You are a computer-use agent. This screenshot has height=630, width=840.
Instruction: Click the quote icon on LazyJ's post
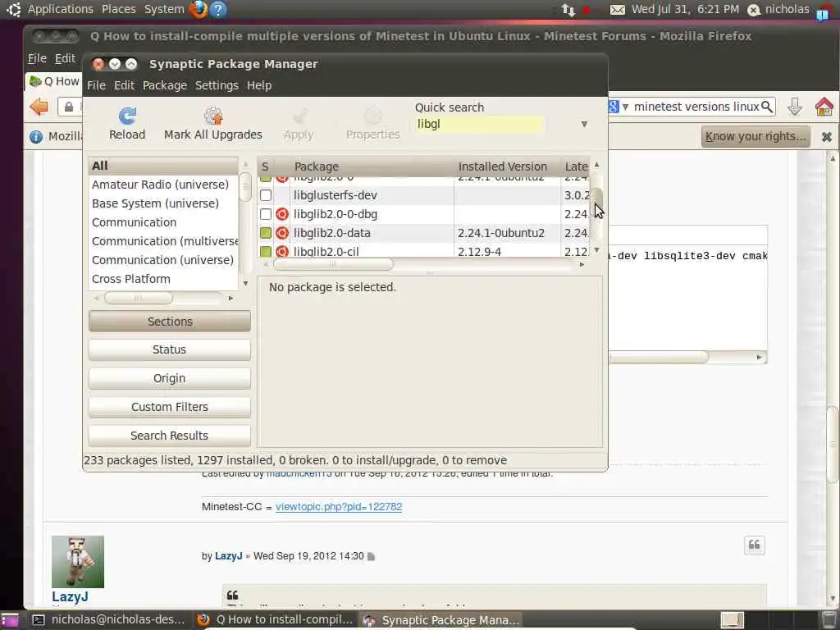[755, 546]
